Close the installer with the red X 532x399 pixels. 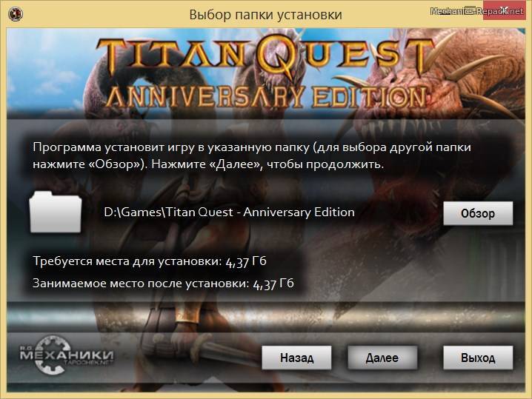[x=504, y=10]
